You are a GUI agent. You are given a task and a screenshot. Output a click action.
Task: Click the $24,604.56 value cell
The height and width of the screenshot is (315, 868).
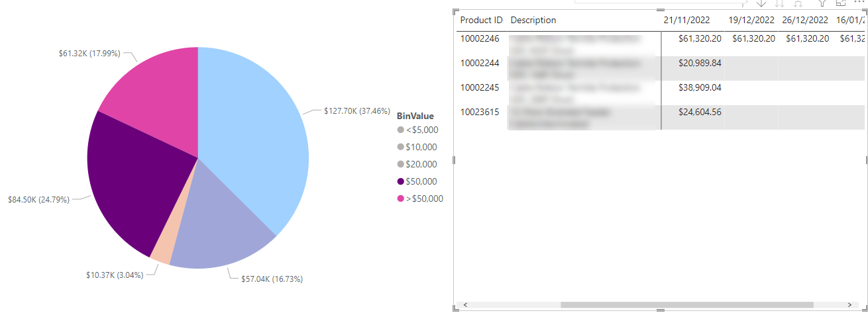700,112
